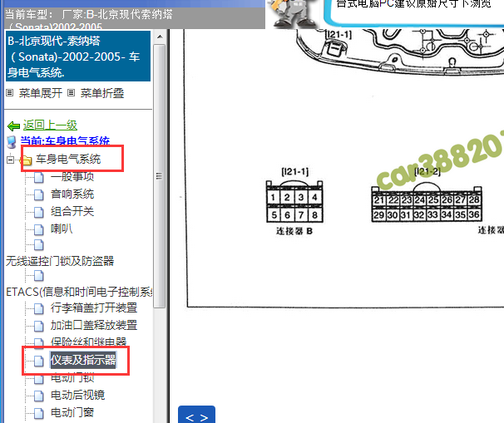Collapse the 车身电气系统 tree node

click(x=10, y=160)
